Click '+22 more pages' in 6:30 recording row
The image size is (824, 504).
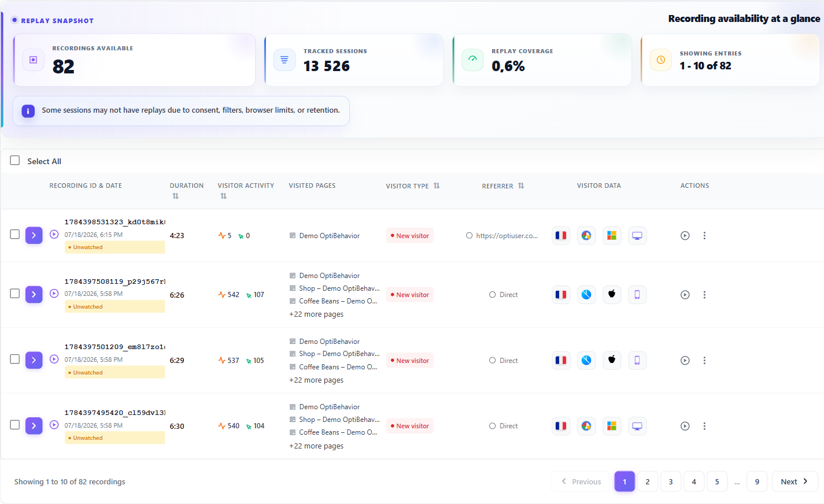pos(316,446)
